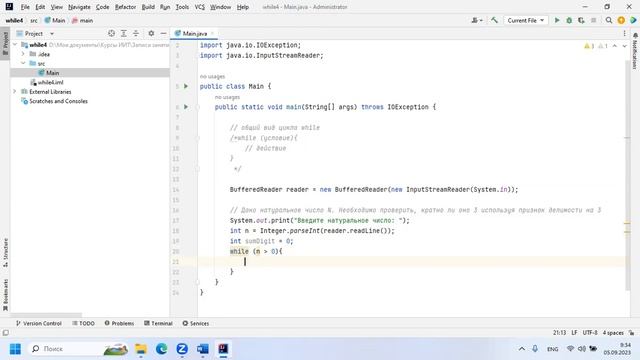Expand External Libraries node
Screen dimensions: 640x360
(x=15, y=91)
